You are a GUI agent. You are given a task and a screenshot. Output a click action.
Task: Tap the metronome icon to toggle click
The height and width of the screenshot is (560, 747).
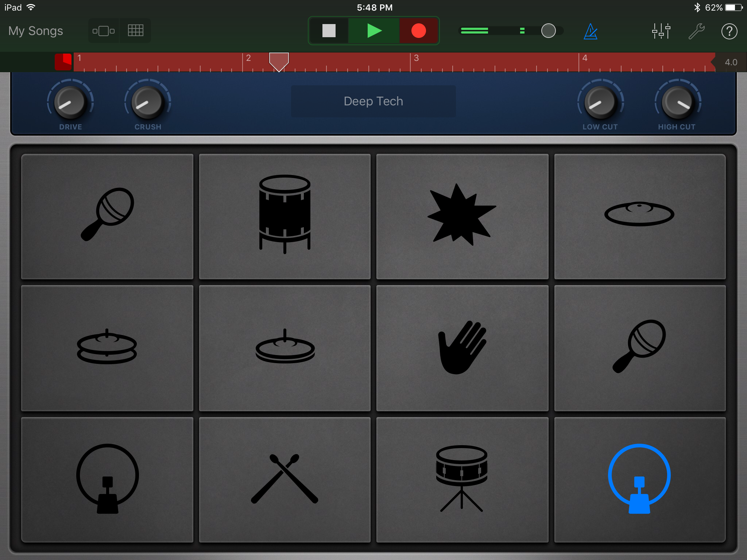[x=590, y=30]
